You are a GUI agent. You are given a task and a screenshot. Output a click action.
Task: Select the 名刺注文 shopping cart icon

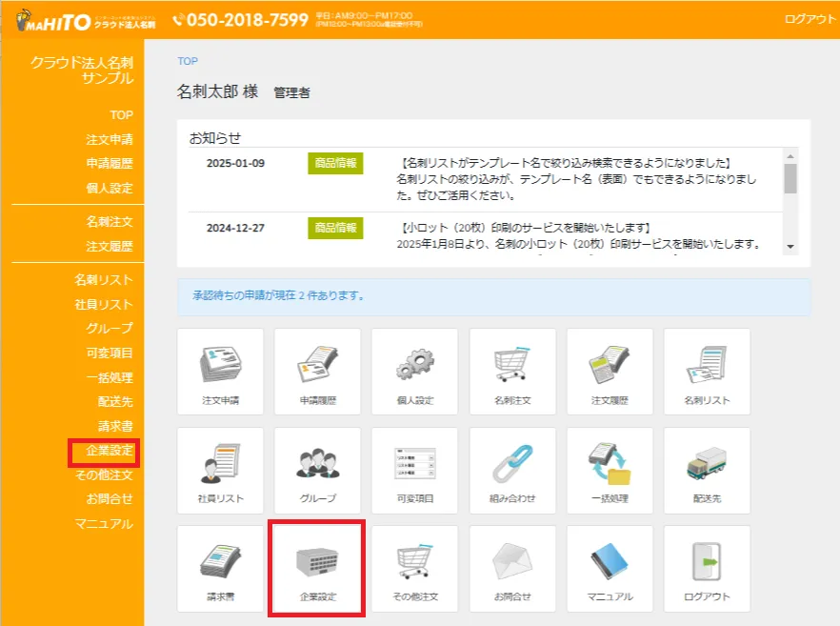click(x=511, y=372)
